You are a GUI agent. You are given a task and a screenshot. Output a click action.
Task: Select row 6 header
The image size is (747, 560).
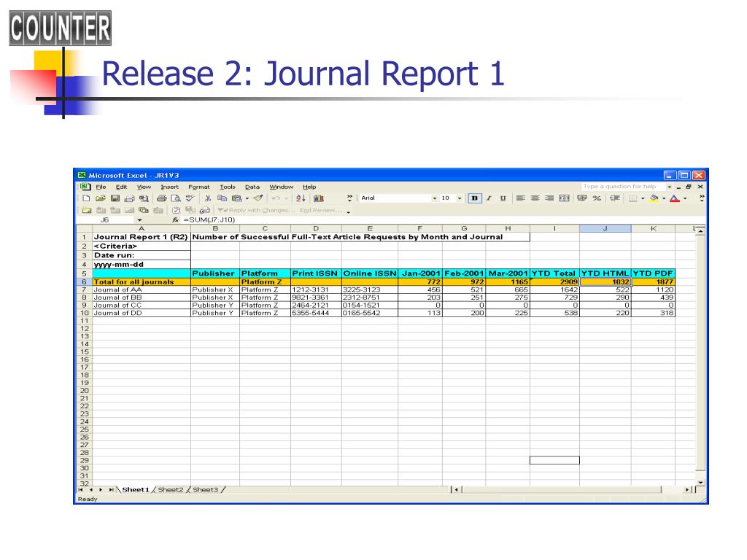coord(85,282)
